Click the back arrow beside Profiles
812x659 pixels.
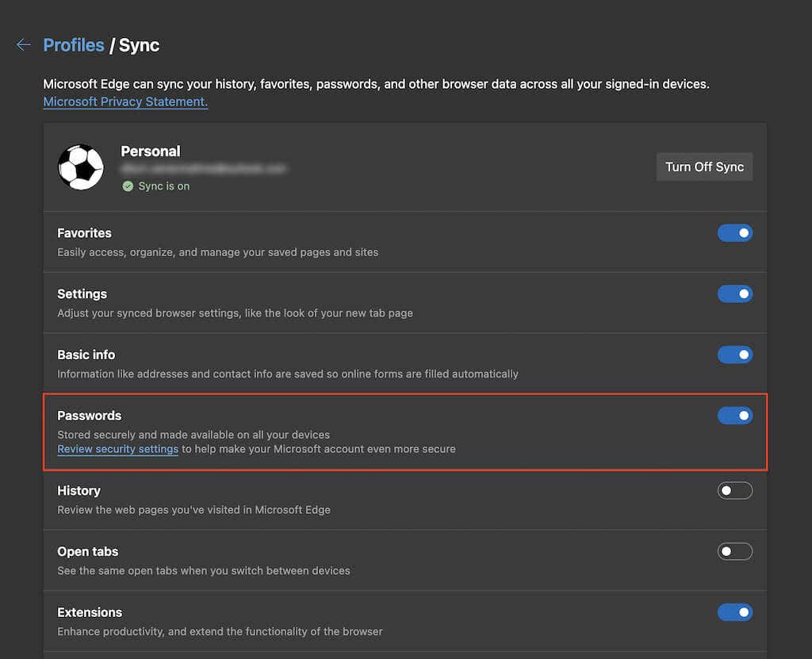[x=23, y=45]
